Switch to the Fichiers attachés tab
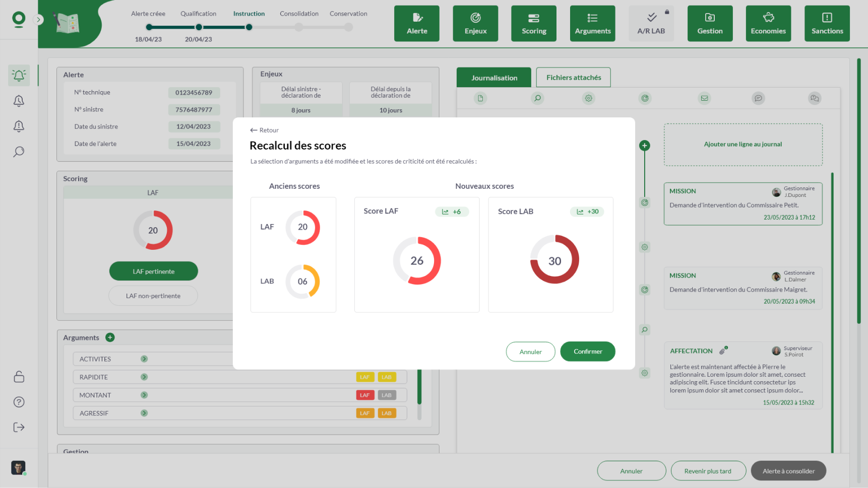Image resolution: width=868 pixels, height=488 pixels. point(573,78)
